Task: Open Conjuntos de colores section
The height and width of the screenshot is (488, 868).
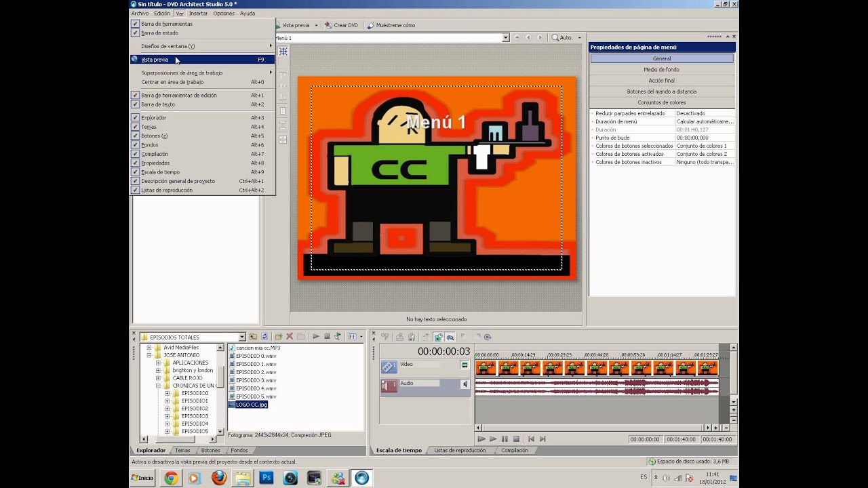Action: (x=662, y=102)
